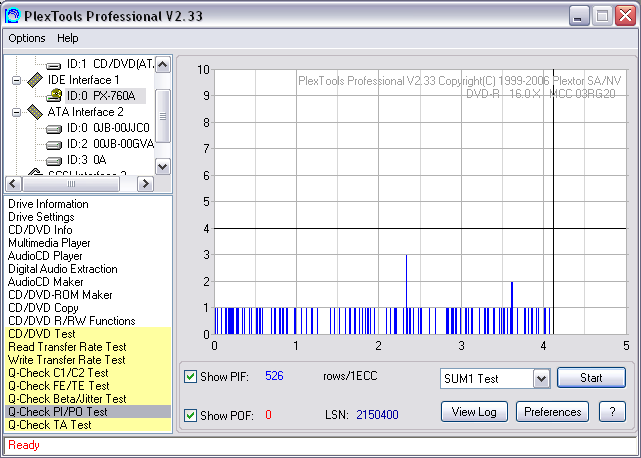Toggle the Show POF checkbox

[190, 415]
